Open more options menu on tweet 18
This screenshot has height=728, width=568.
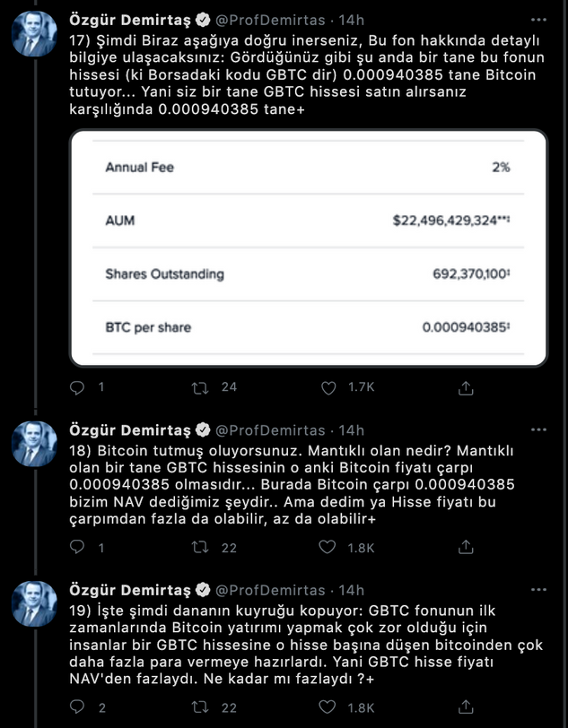click(x=537, y=430)
